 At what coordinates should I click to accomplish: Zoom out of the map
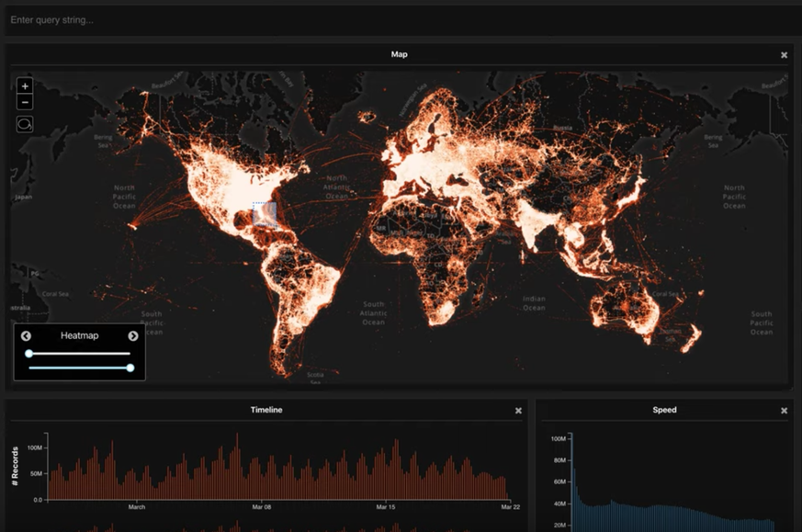pos(25,102)
